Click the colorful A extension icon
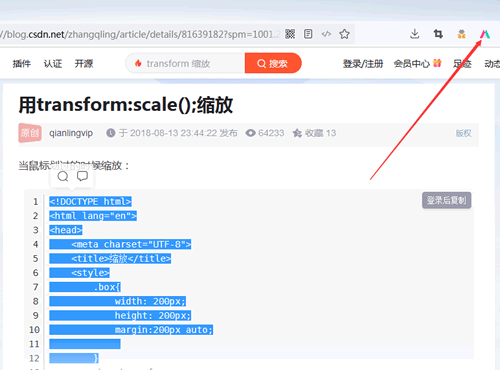 tap(485, 34)
